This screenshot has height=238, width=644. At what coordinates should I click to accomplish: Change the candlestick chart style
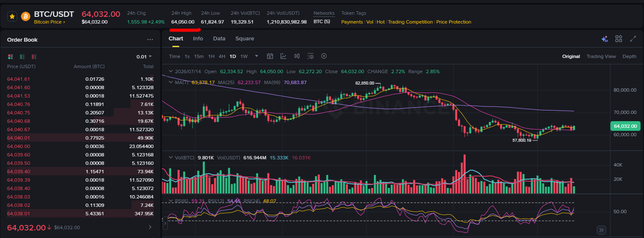click(297, 56)
